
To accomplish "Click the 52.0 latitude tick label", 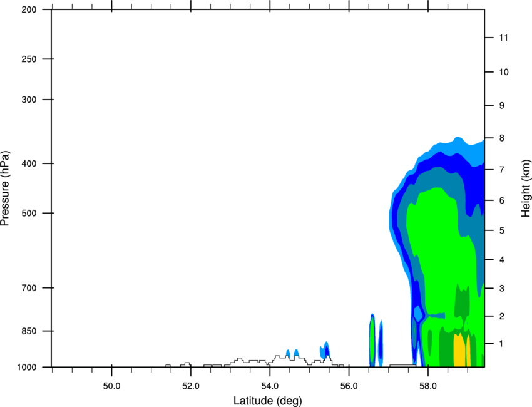I will (x=191, y=386).
